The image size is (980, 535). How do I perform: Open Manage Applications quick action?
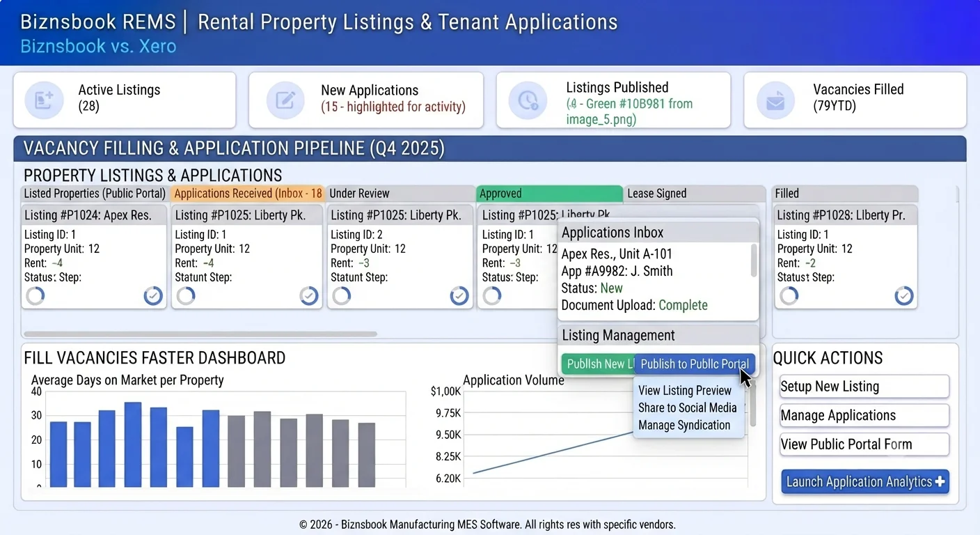coord(864,416)
